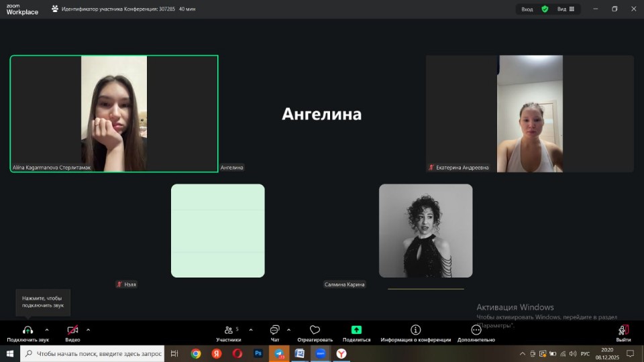This screenshot has width=644, height=362.
Task: Click the green encryption shield icon
Action: point(545,9)
